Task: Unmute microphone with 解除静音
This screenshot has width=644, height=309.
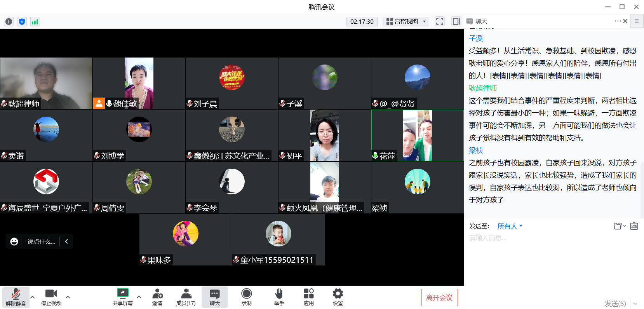Action: click(x=16, y=297)
